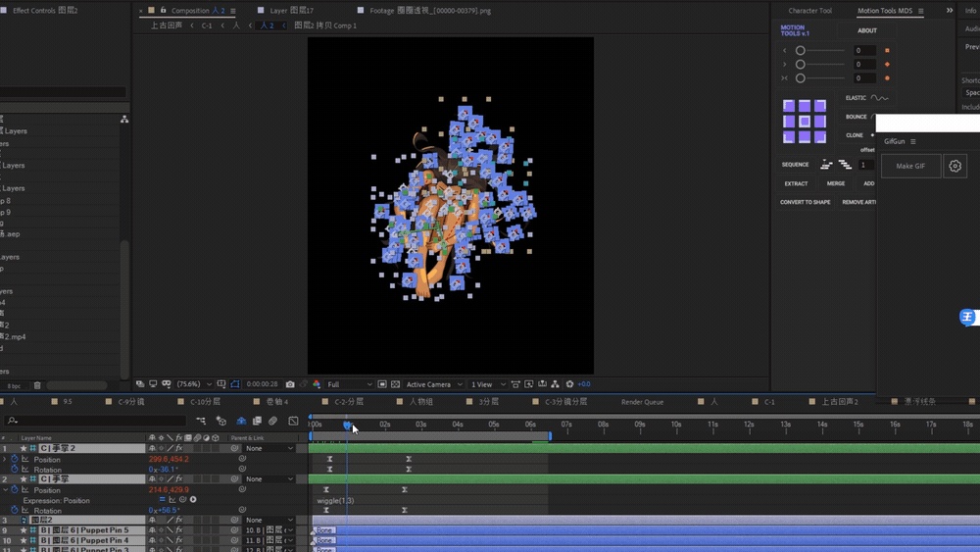Click expression pick whip for Position
This screenshot has width=980, height=552.
[183, 499]
